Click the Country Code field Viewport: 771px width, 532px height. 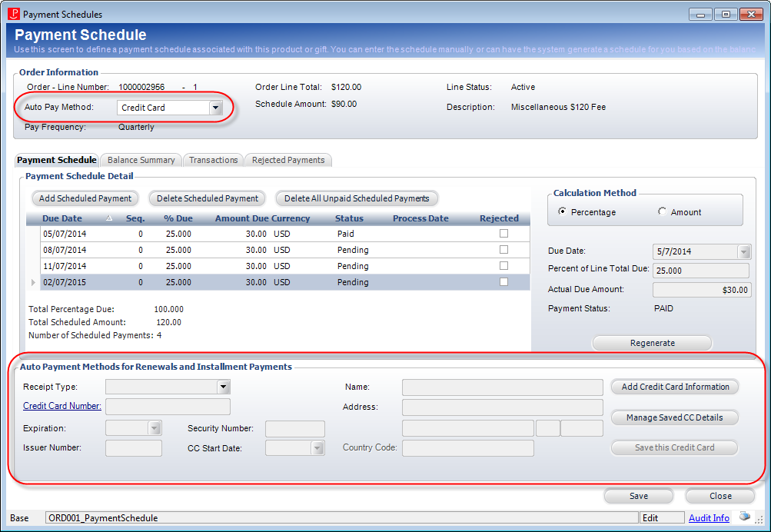[x=467, y=448]
